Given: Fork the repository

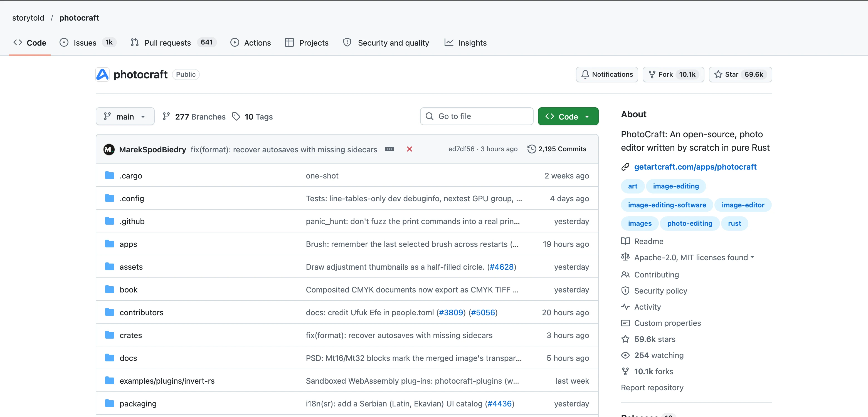Looking at the screenshot, I should [673, 75].
